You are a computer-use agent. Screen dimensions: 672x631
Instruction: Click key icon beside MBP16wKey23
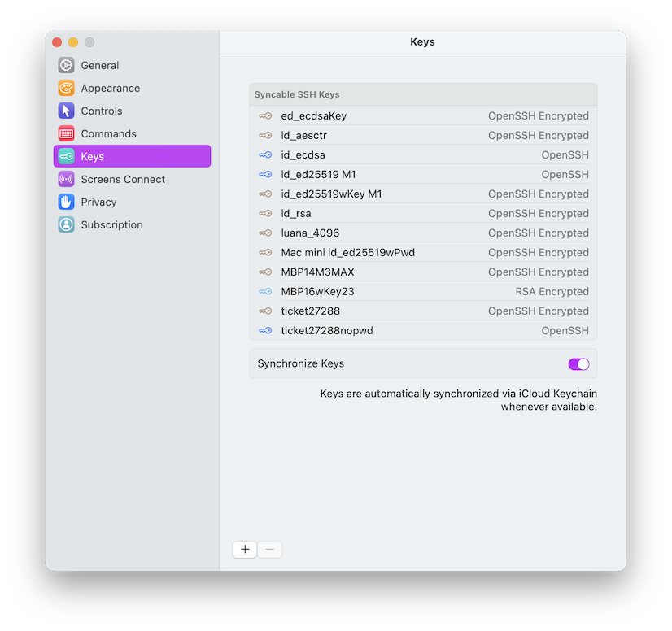265,291
